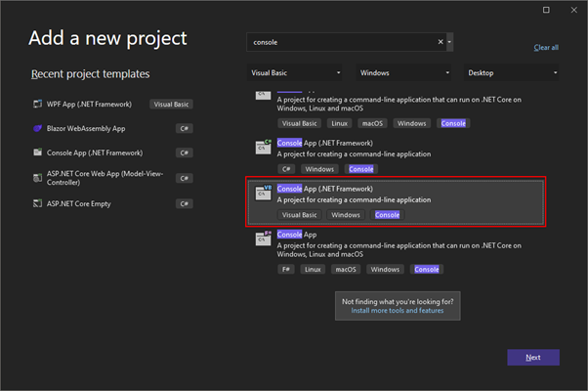Open the Desktop project type dropdown
Image resolution: width=588 pixels, height=391 pixels.
click(511, 73)
